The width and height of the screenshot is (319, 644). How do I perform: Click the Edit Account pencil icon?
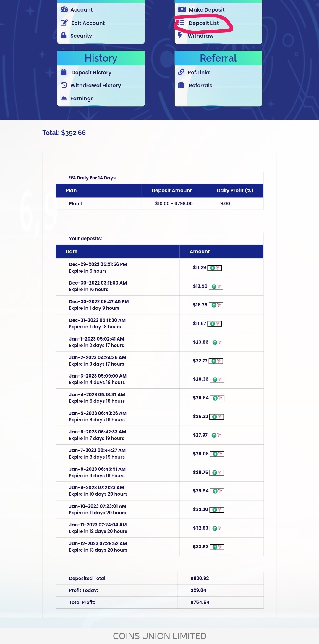click(64, 23)
